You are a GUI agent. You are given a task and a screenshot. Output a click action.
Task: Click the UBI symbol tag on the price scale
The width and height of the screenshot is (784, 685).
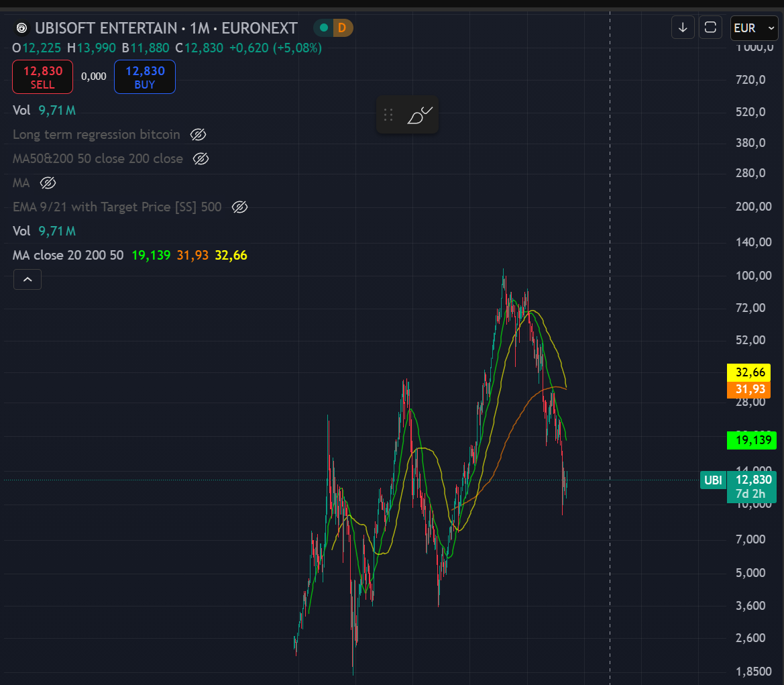tap(713, 480)
